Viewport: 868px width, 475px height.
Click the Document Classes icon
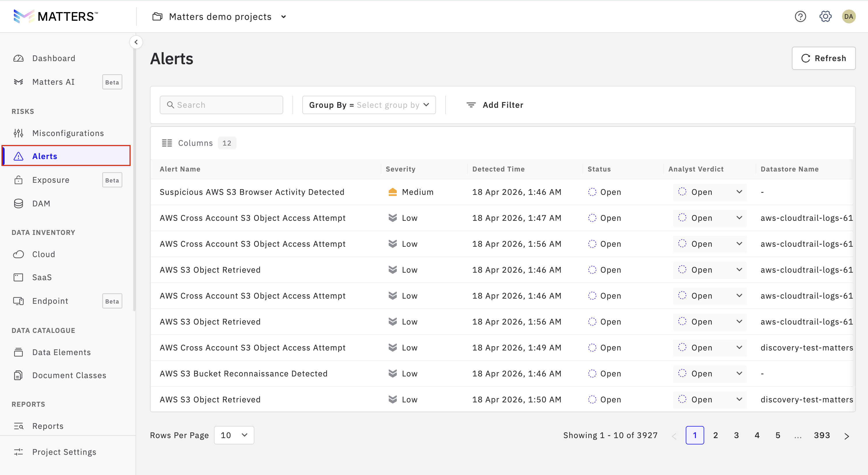click(x=18, y=375)
